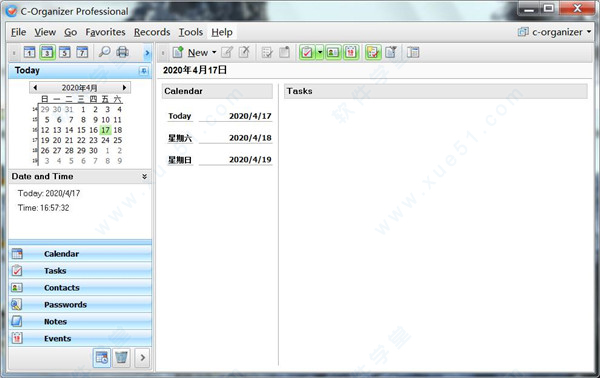Open the Contacts section
The image size is (600, 378).
pyautogui.click(x=80, y=288)
